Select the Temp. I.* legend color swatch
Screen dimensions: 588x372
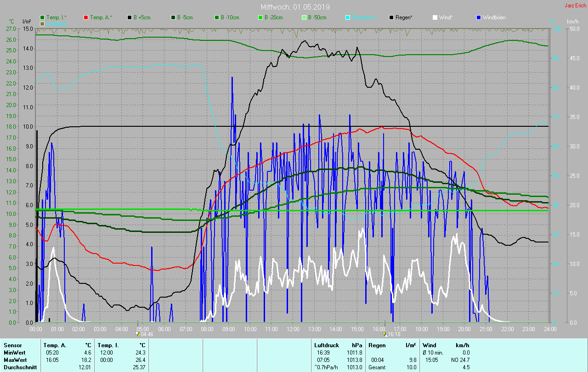[42, 17]
